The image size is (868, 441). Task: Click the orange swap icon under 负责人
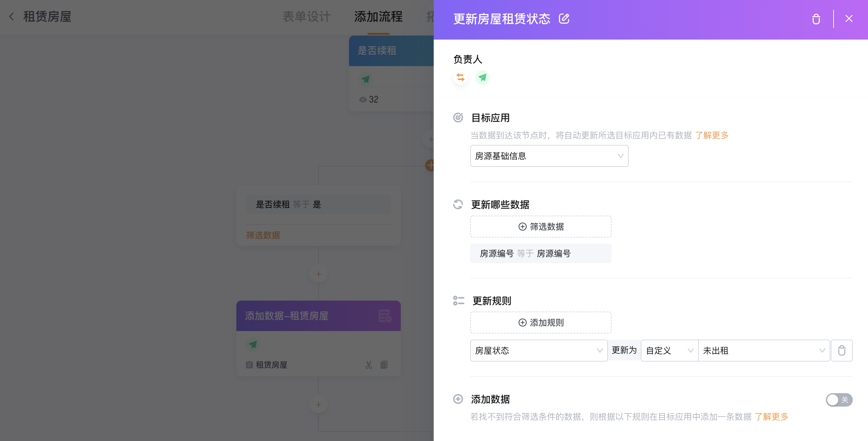[x=460, y=77]
